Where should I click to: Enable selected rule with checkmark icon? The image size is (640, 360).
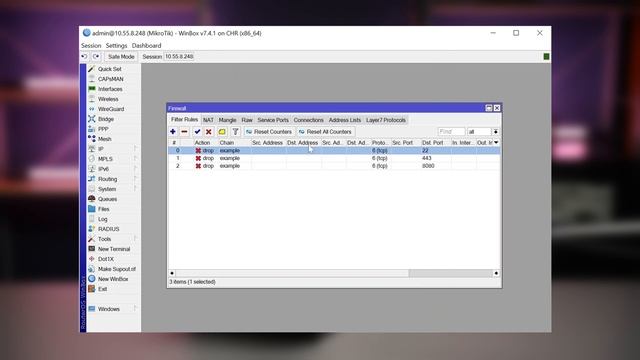click(x=197, y=132)
